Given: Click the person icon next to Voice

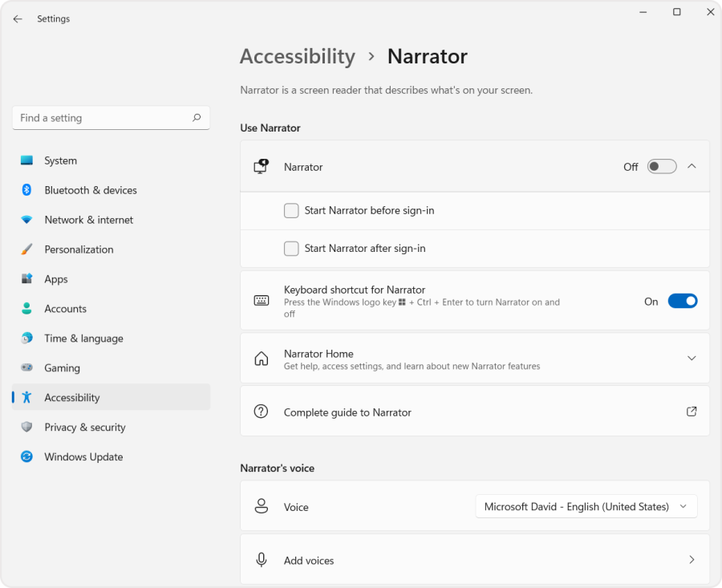Looking at the screenshot, I should pos(261,506).
